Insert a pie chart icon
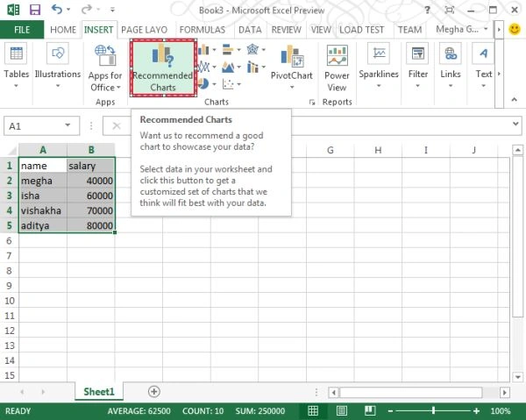526x420 pixels. (203, 83)
